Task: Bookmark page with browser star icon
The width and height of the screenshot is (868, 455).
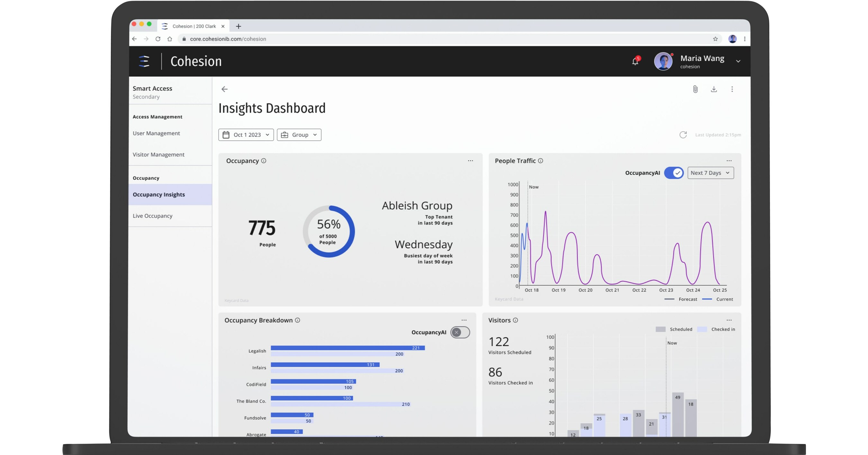Action: tap(715, 39)
